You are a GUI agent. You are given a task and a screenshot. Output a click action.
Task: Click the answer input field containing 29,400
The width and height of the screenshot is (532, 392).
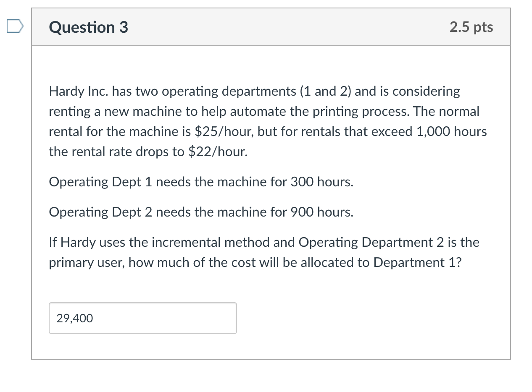142,318
